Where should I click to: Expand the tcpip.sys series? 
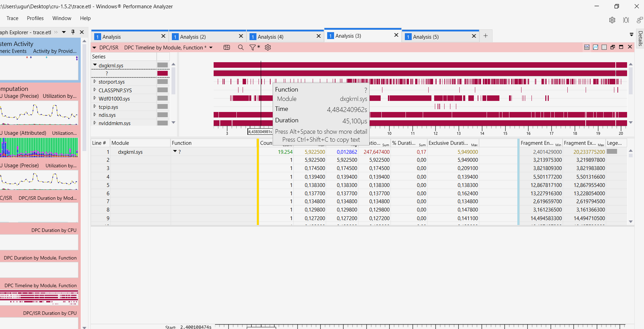click(95, 106)
